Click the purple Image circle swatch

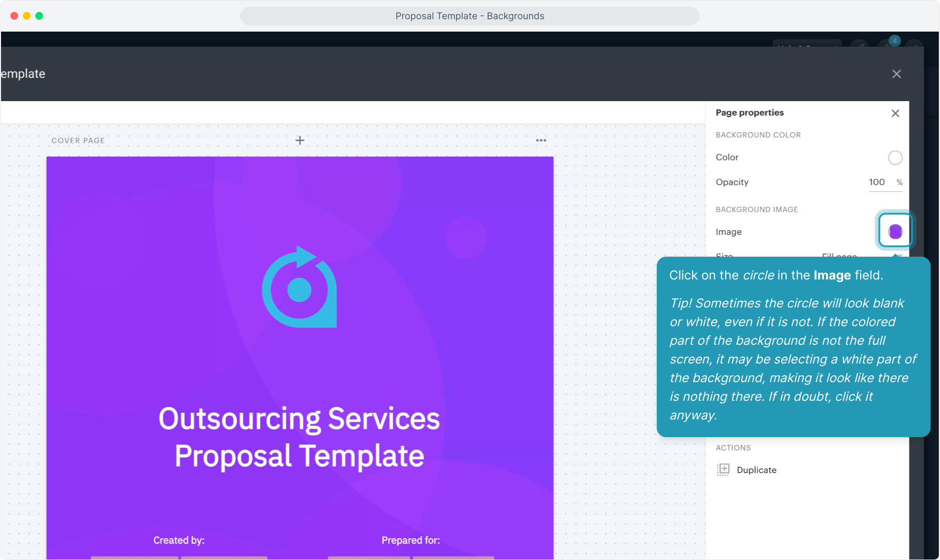(895, 231)
